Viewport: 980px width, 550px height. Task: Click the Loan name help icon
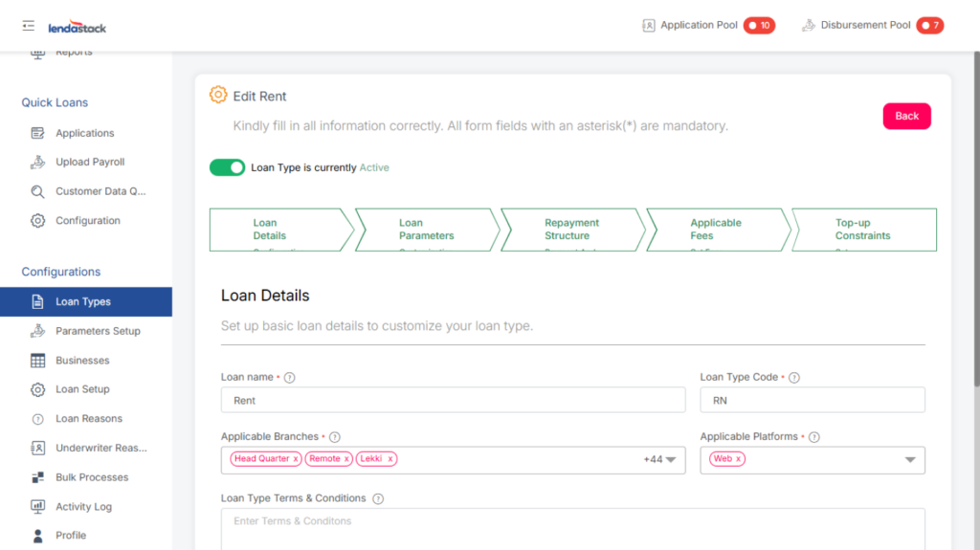(290, 378)
